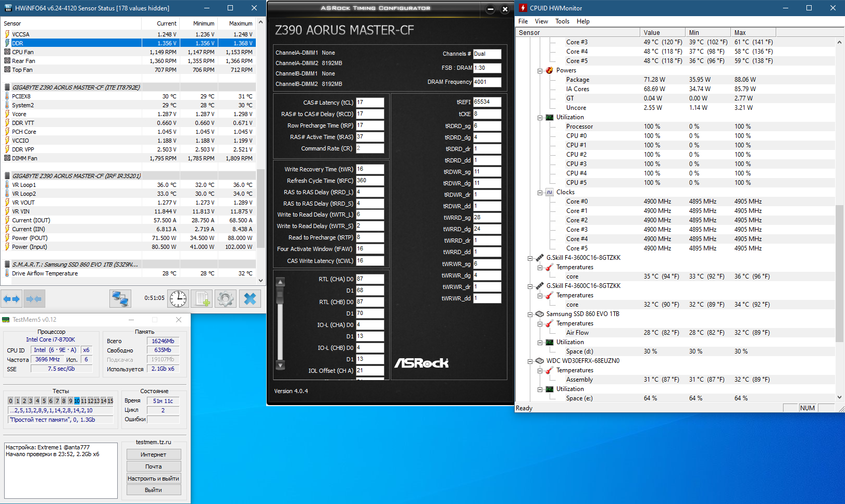Click Refresh Cycle Time (tRFC) field
The image size is (845, 504).
(370, 181)
